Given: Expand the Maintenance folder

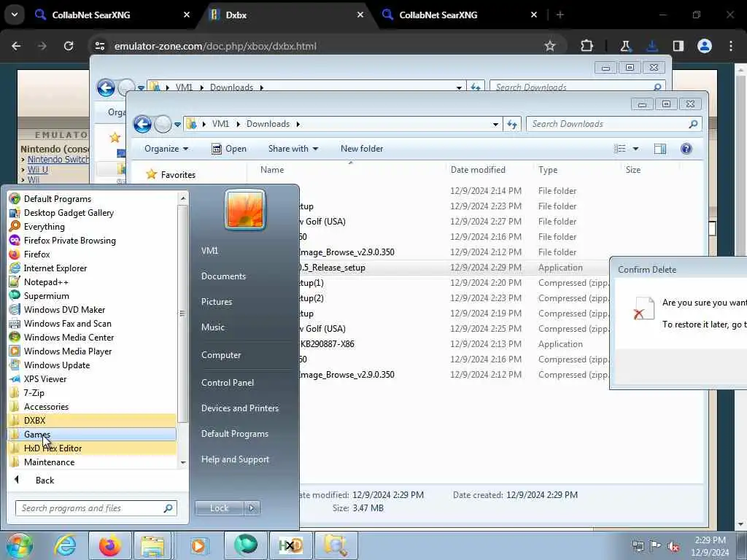Looking at the screenshot, I should pos(49,462).
